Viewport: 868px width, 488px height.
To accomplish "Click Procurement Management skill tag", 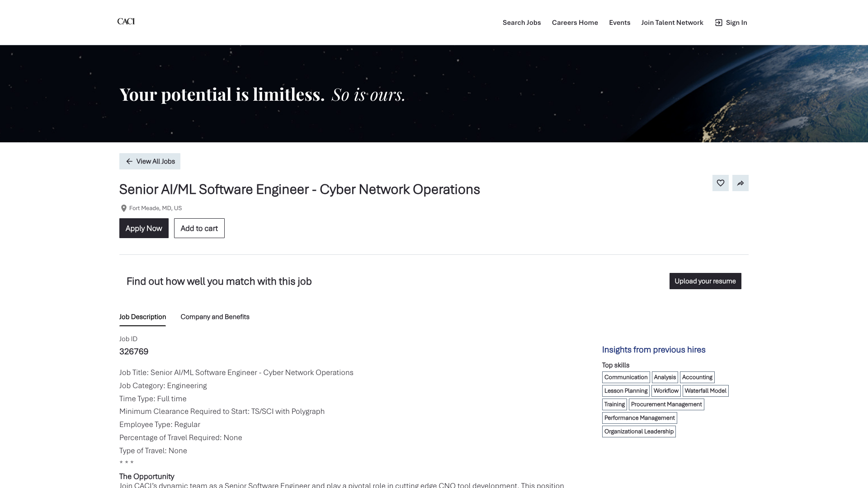I will (x=666, y=404).
